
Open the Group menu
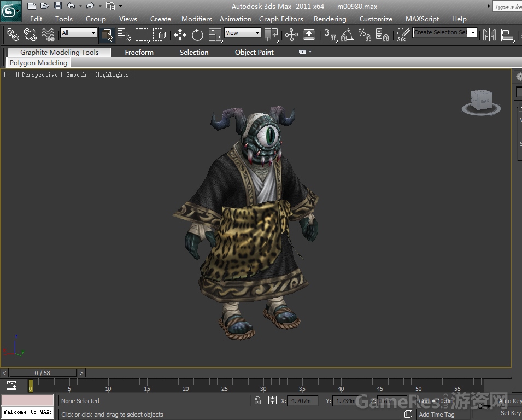(96, 19)
